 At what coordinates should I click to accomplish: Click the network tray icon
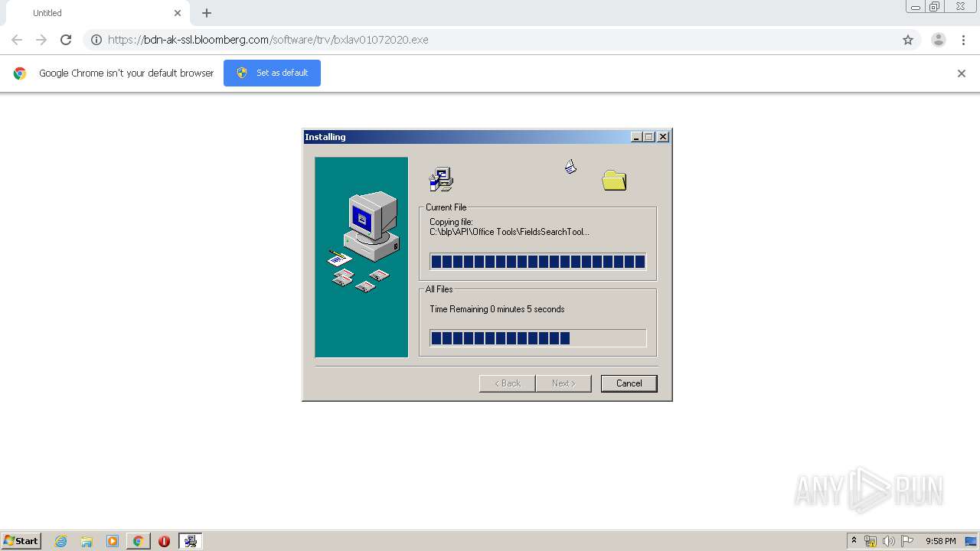[871, 541]
